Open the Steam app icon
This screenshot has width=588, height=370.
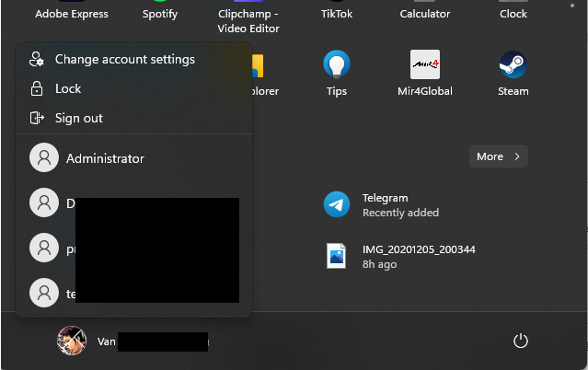tap(513, 65)
